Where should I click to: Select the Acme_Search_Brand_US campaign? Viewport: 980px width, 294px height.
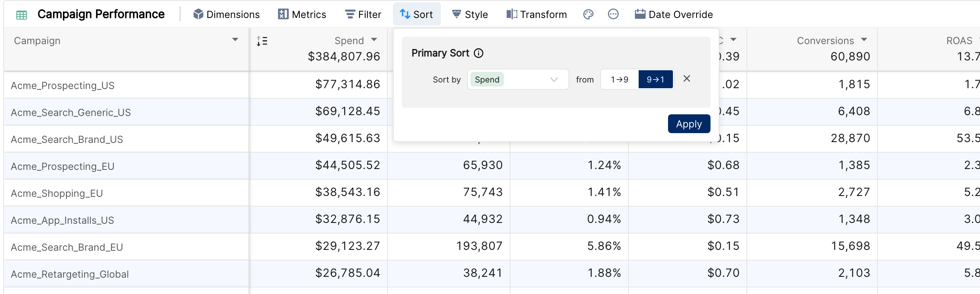click(x=67, y=139)
